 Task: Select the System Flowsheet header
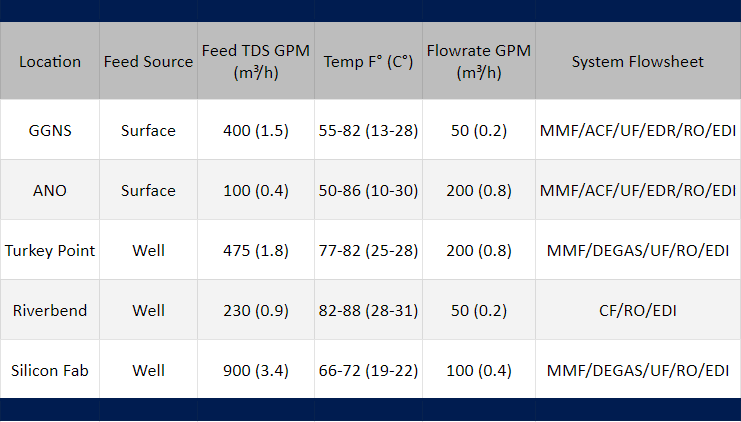(638, 61)
